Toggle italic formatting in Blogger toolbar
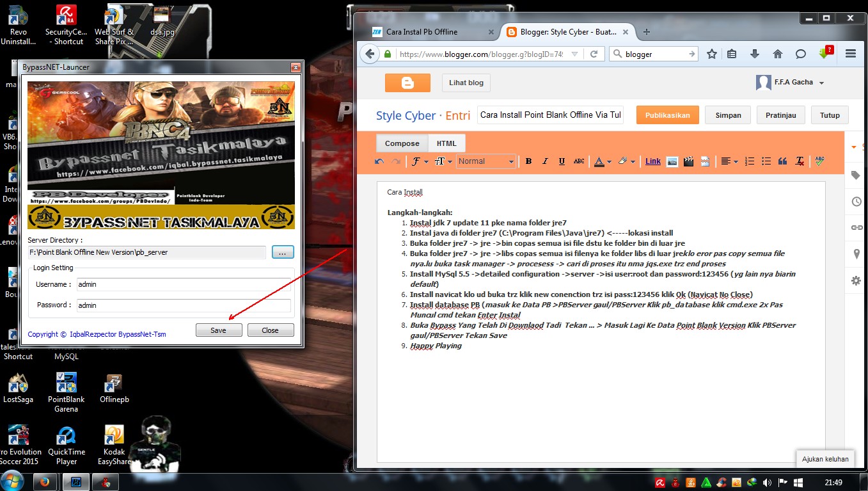This screenshot has height=491, width=868. [545, 161]
